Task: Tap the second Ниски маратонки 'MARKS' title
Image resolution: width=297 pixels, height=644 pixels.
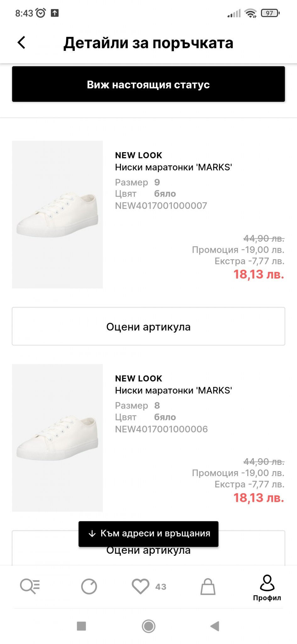Action: pyautogui.click(x=173, y=391)
